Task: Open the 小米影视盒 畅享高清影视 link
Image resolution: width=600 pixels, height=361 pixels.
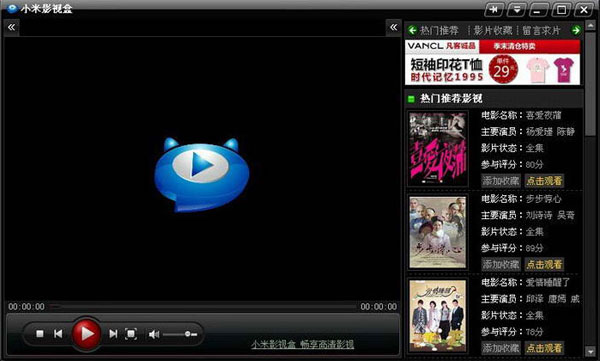Action: pyautogui.click(x=303, y=344)
